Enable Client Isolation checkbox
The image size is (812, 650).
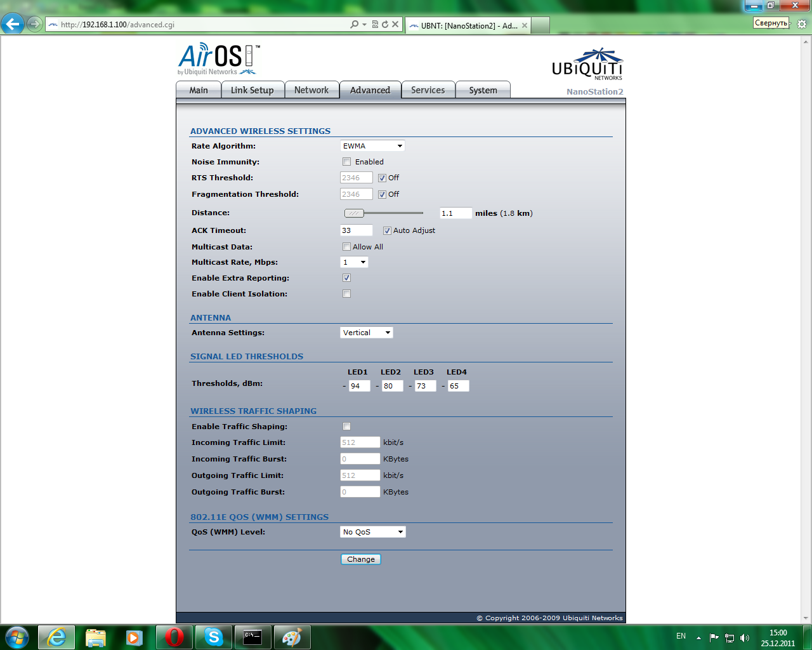pos(346,294)
